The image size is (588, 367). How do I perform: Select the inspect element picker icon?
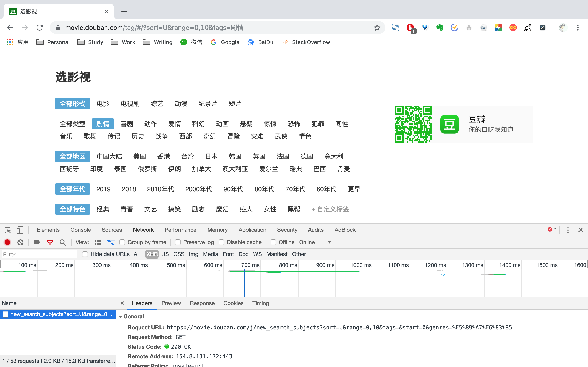[x=8, y=230]
